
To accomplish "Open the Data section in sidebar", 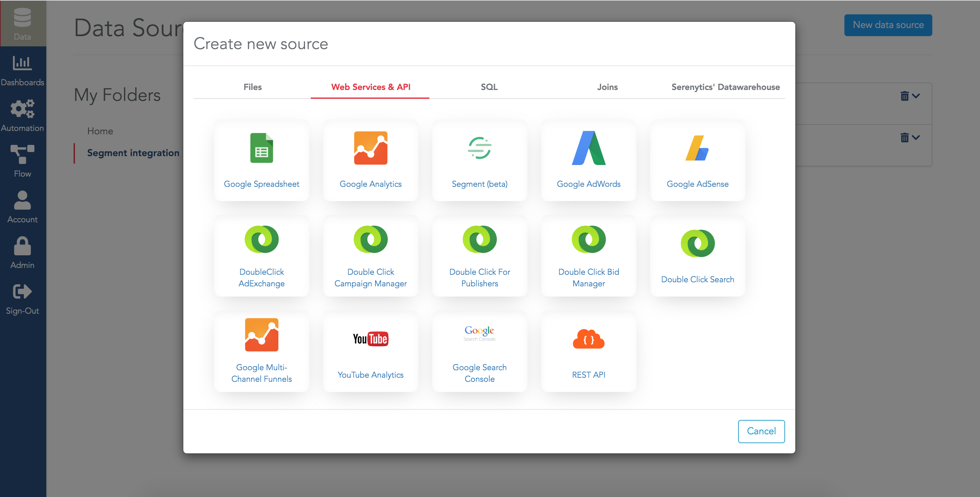I will point(22,24).
